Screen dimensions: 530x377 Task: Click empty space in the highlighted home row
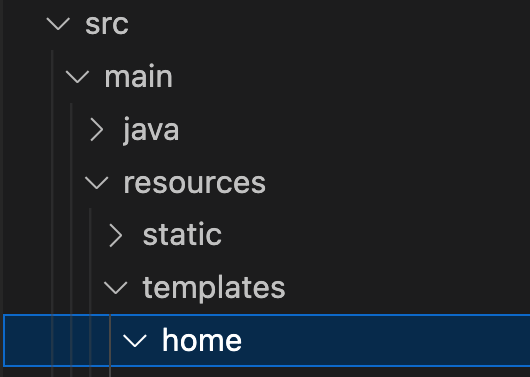[x=385, y=340]
